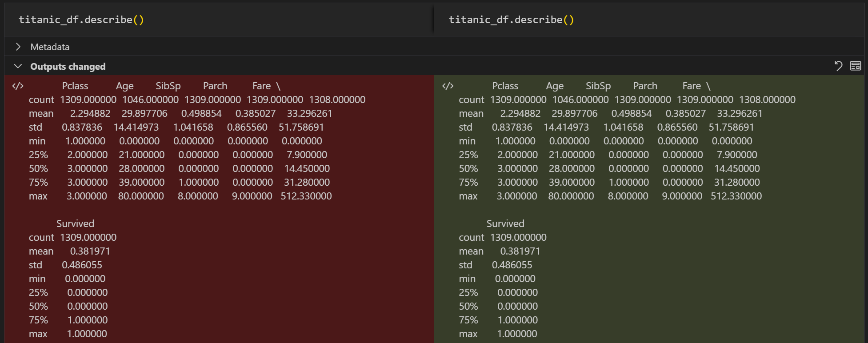Click Survived mean 0.381971 in green output
Screen dimensions: 868x343
coord(520,251)
